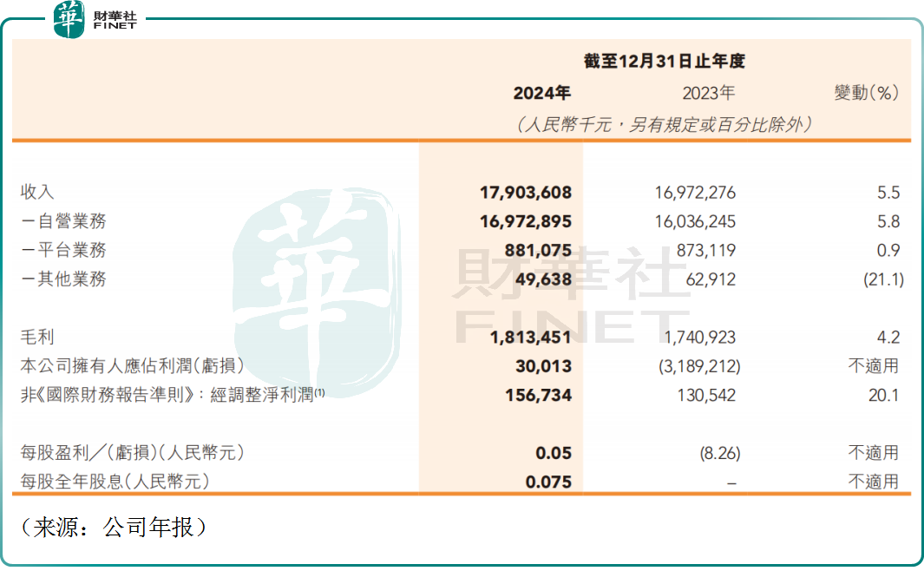Screen dimensions: 924x584
Task: Select the 2023年 column header
Action: click(708, 93)
